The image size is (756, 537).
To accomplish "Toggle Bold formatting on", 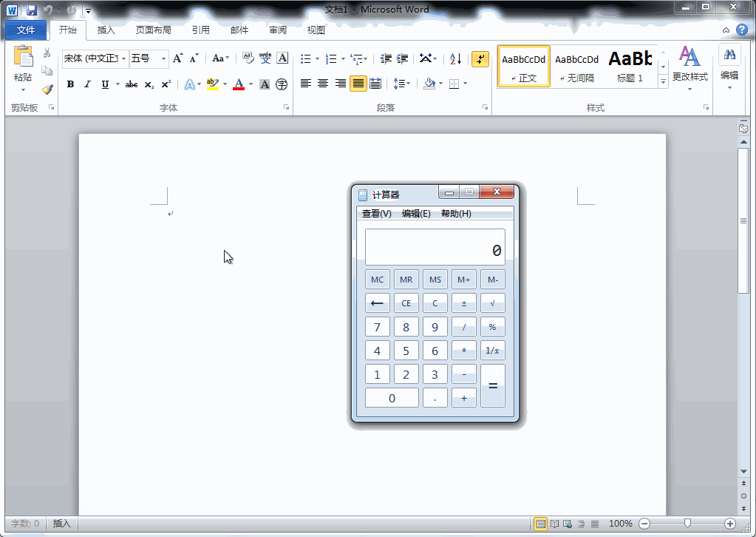I will [70, 84].
